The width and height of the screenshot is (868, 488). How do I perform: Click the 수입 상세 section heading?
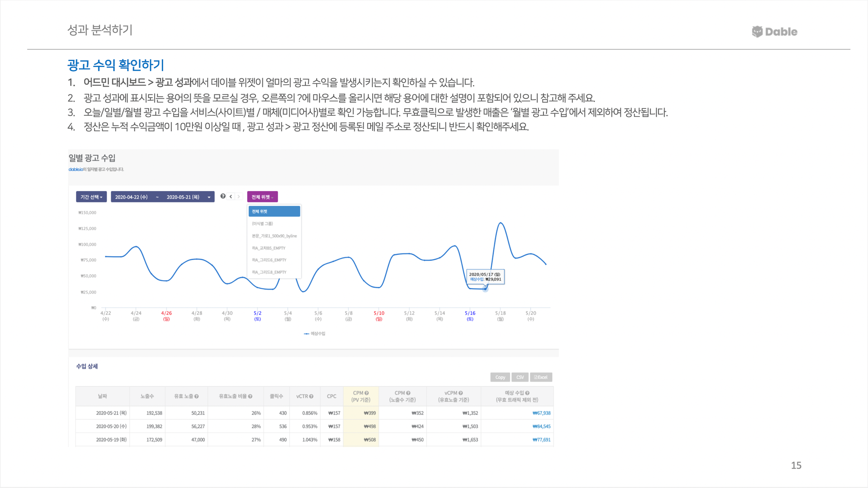click(87, 366)
